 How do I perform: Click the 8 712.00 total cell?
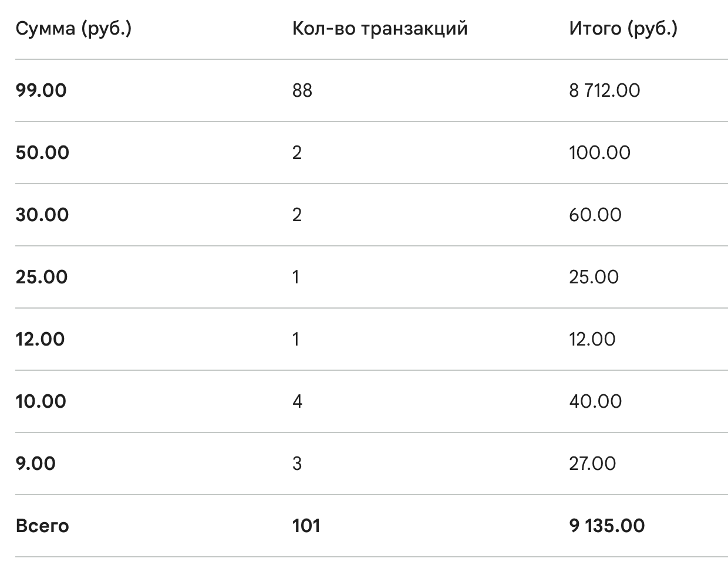(x=604, y=91)
